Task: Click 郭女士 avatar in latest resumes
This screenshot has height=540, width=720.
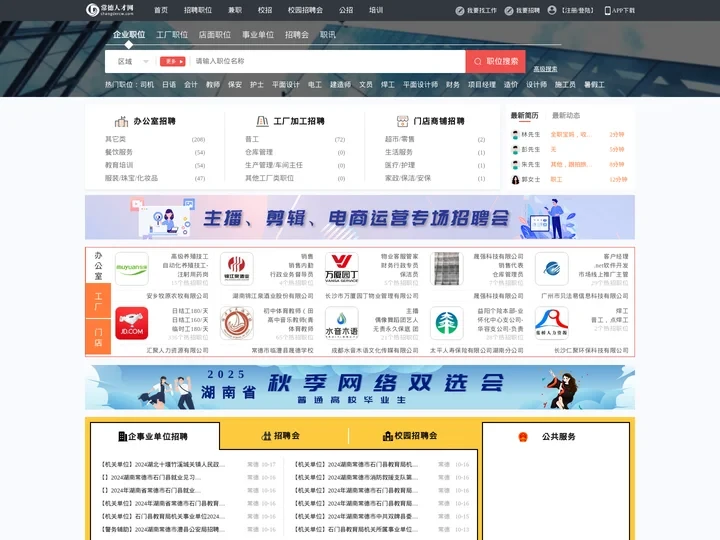Action: point(515,180)
